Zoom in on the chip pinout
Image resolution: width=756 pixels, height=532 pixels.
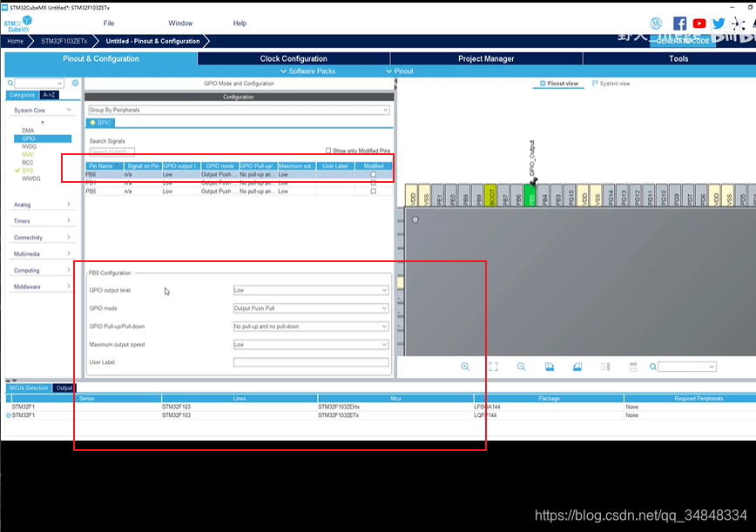[x=465, y=367]
